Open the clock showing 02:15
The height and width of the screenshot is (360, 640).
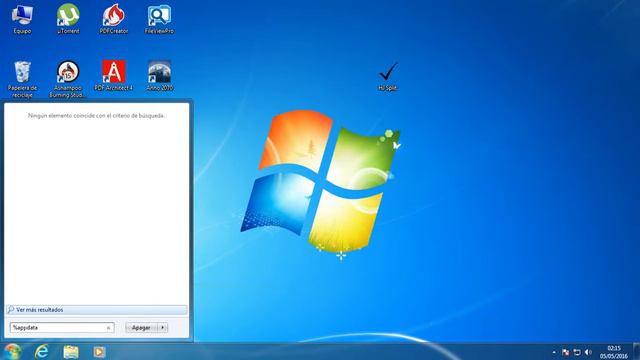coord(613,352)
